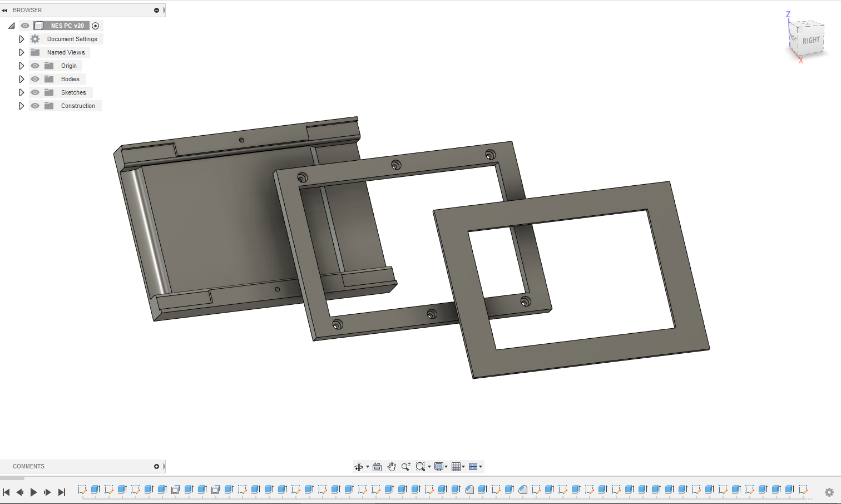Click the Look At icon
Viewport: 841px width, 504px height.
click(x=377, y=466)
